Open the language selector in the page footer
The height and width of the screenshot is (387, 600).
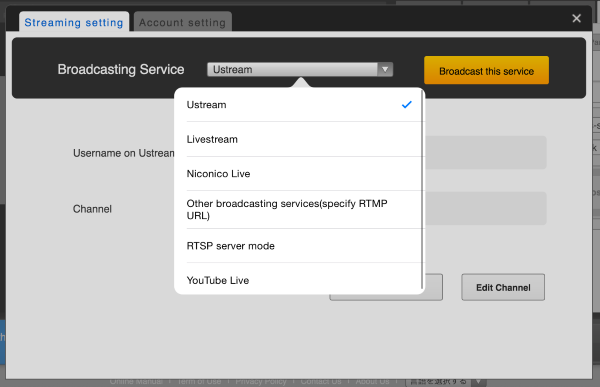pyautogui.click(x=445, y=382)
